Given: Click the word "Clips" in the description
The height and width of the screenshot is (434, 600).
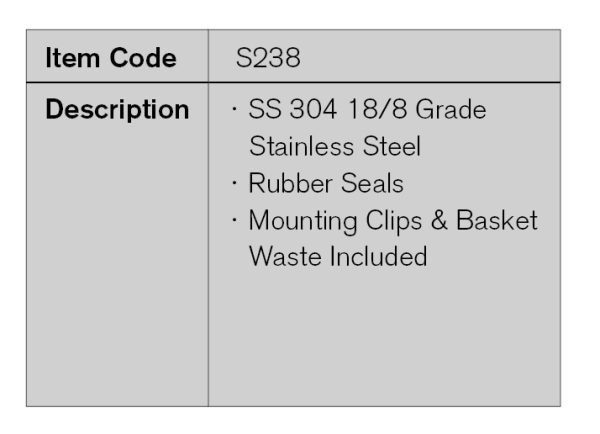Looking at the screenshot, I should (393, 220).
